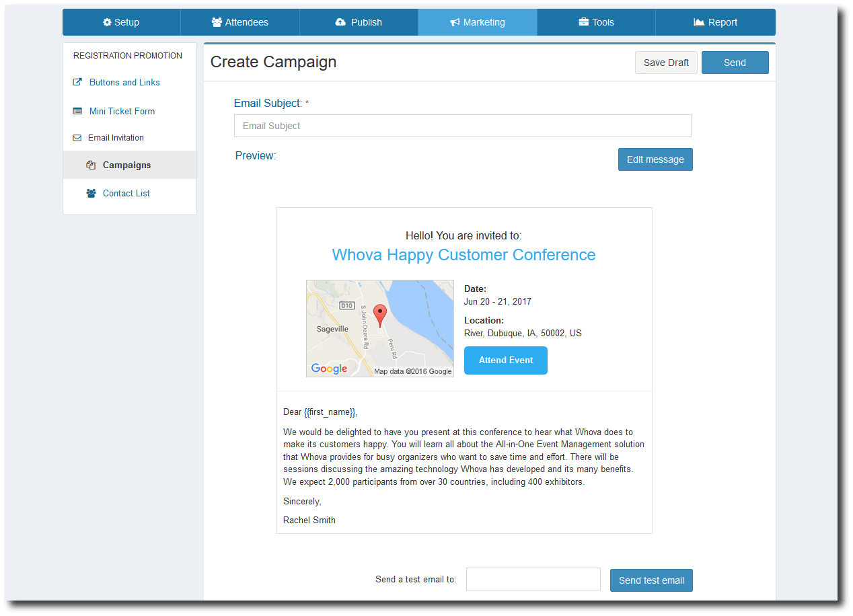This screenshot has height=616, width=853.
Task: Click Edit message button
Action: point(655,159)
